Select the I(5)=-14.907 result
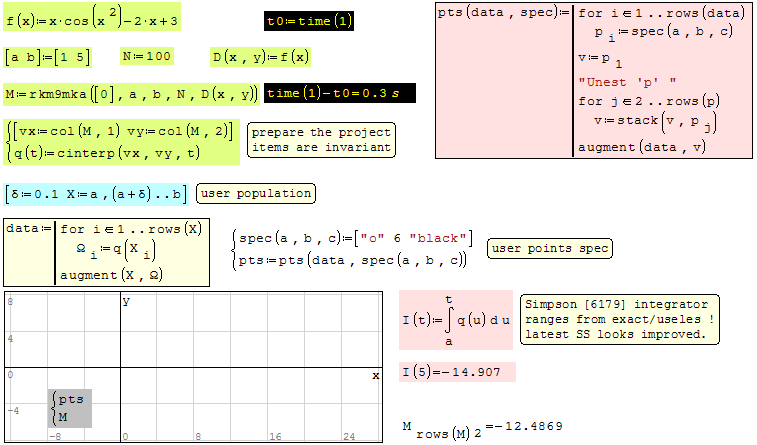This screenshot has height=445, width=757. [456, 372]
